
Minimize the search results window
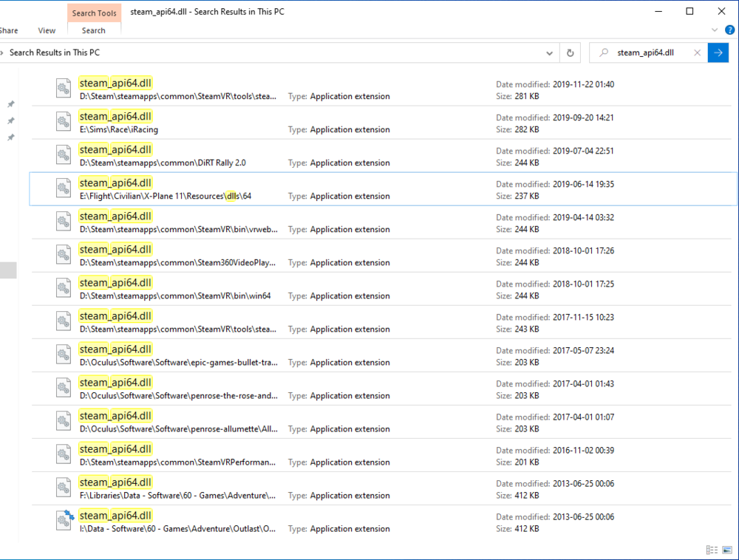point(658,11)
